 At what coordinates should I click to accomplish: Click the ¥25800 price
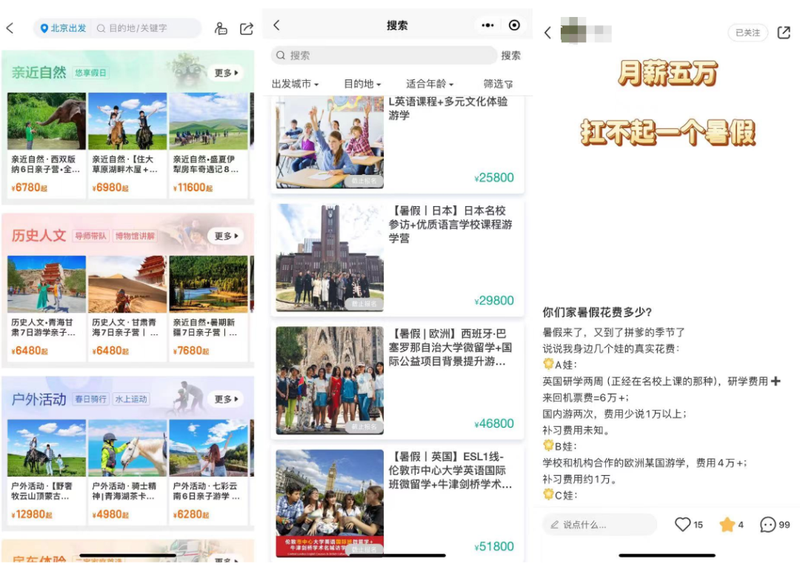click(x=494, y=178)
